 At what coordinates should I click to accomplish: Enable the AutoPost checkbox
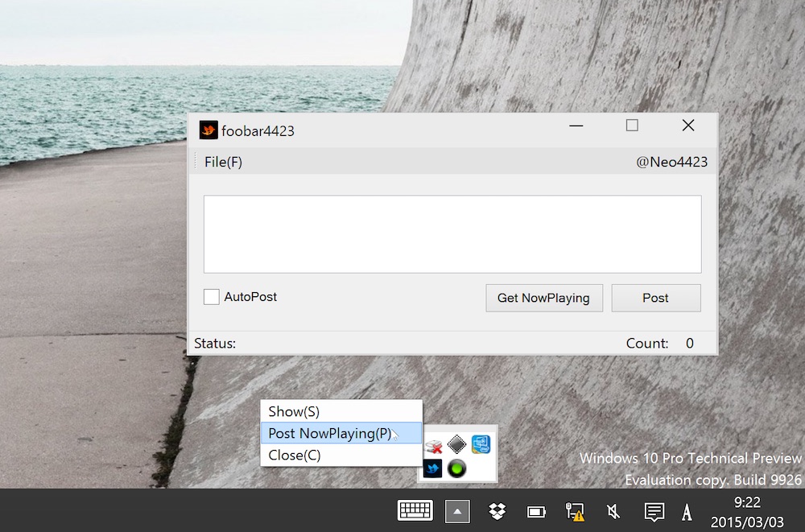(212, 297)
